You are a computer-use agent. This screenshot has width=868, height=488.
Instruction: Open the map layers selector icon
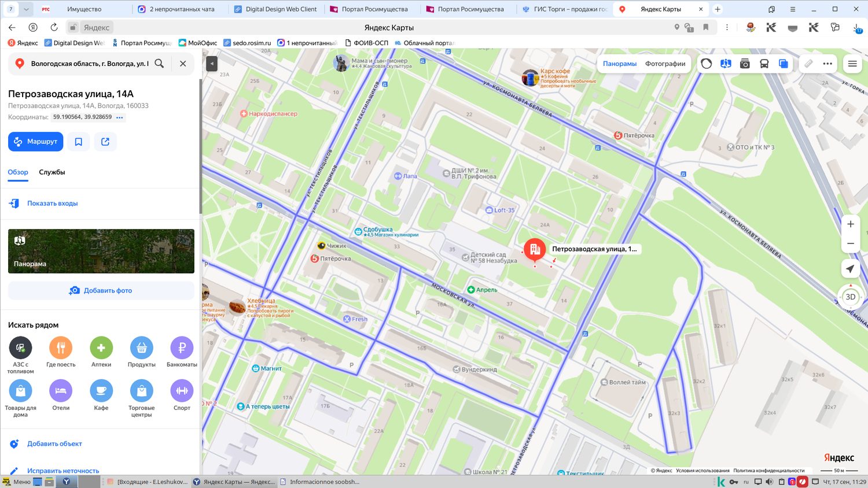(x=783, y=64)
